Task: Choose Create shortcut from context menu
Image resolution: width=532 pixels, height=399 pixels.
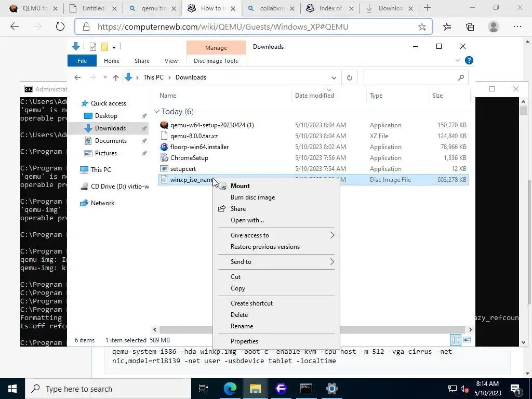Action: coord(251,303)
